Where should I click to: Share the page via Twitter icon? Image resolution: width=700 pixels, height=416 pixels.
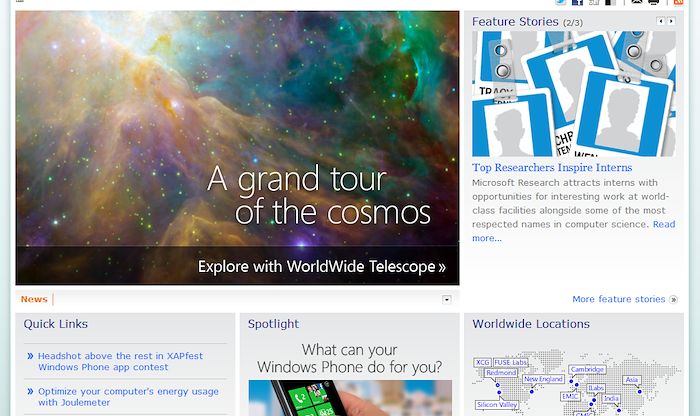click(x=561, y=2)
